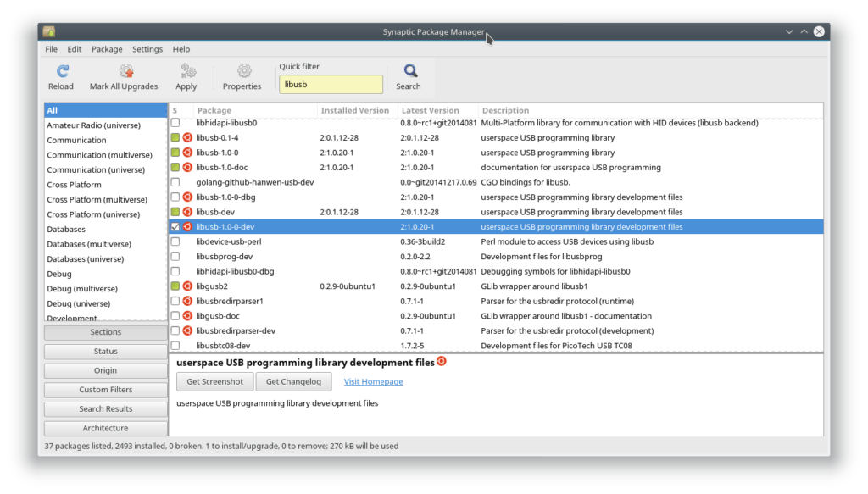Sort by Latest Version column header
Screen dimensions: 868x494
[x=438, y=111]
